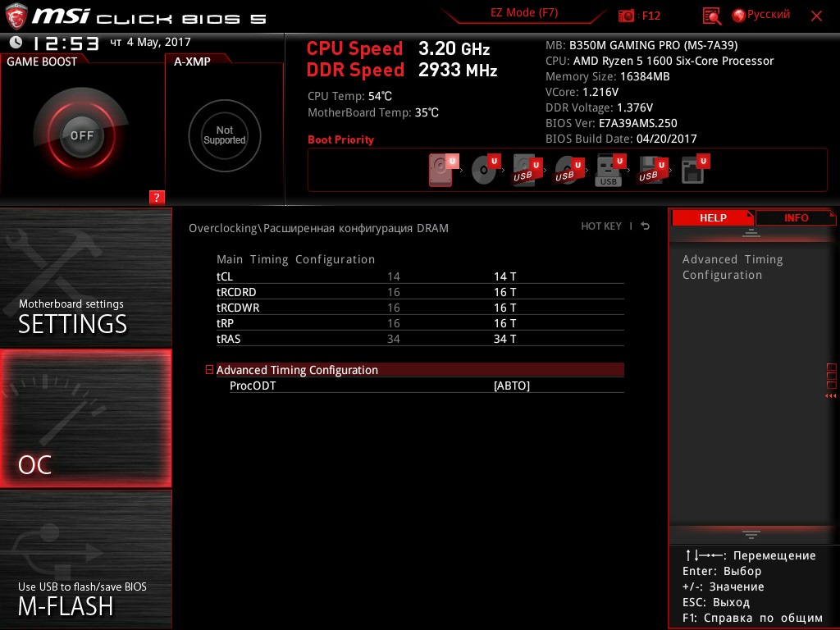Close the BIOS setup with the red X
This screenshot has width=840, height=630.
(x=816, y=16)
